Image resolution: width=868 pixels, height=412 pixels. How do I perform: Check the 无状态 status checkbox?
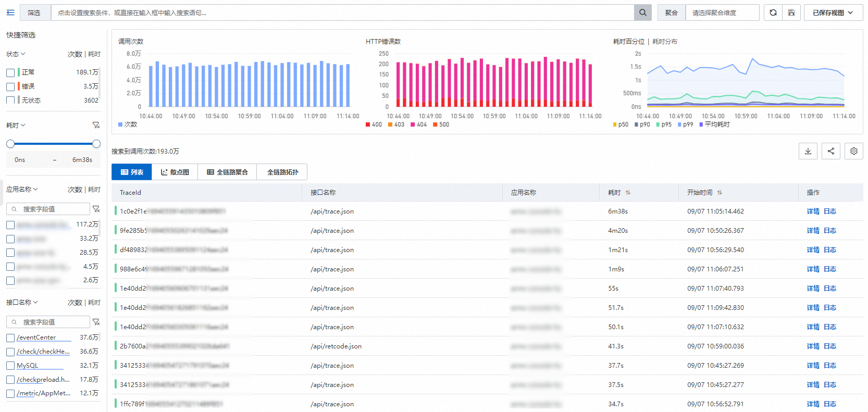(x=10, y=100)
